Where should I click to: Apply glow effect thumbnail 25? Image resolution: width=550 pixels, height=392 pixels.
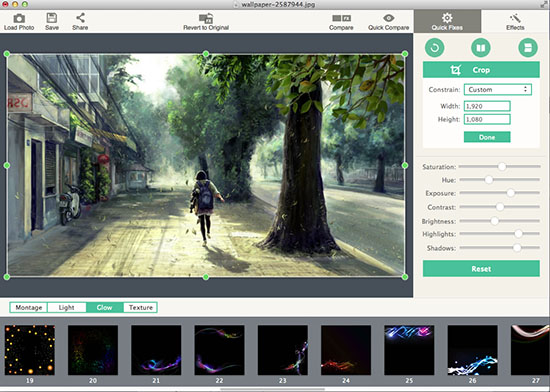click(409, 350)
